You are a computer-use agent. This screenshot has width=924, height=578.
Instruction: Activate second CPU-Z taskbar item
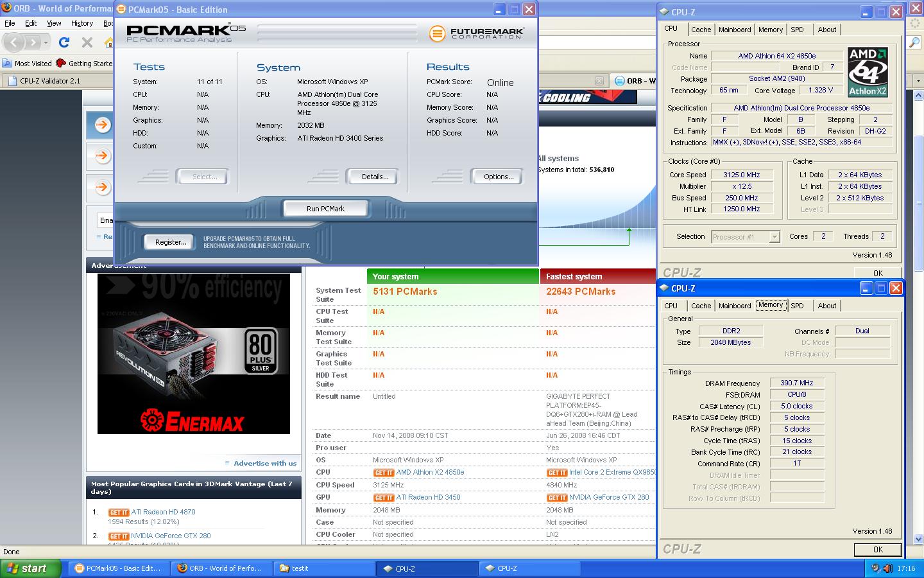click(x=530, y=568)
